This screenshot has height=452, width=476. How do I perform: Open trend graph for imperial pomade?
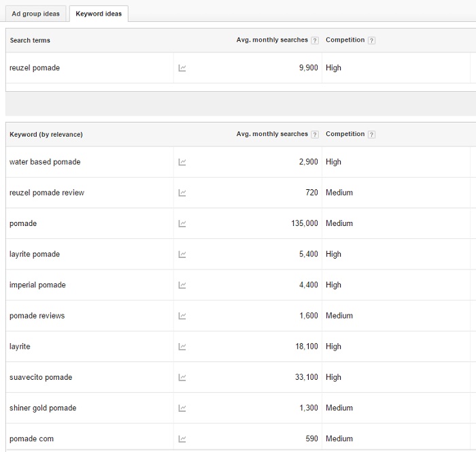[x=182, y=285]
